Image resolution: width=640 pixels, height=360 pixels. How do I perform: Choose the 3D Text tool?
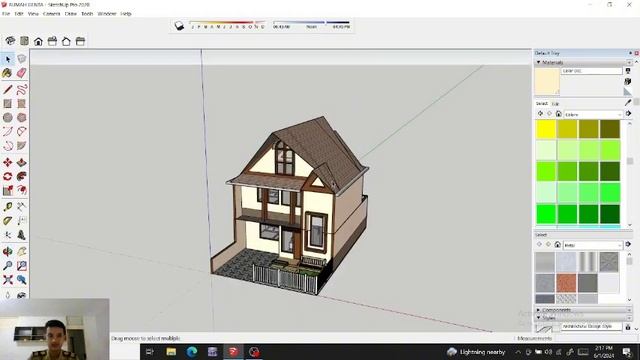point(22,235)
